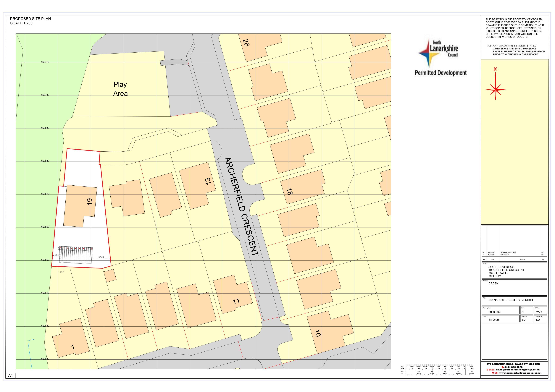Click client name 'SCOTT BEVERIDGE' in Client box
555x392 pixels.
(502, 267)
